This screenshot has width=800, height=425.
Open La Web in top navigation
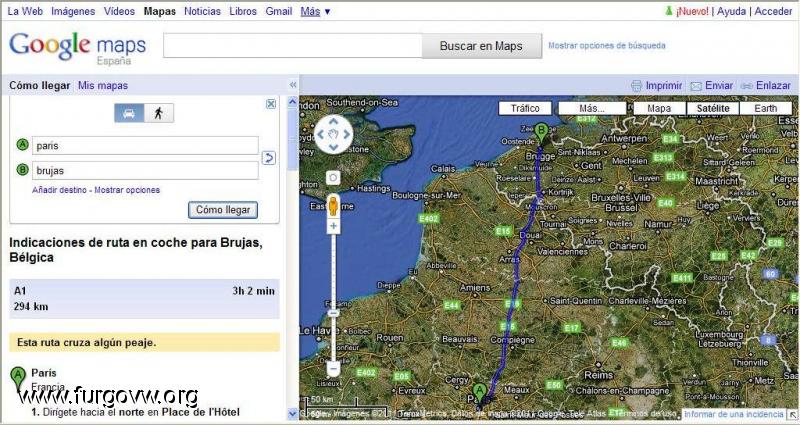pos(25,11)
